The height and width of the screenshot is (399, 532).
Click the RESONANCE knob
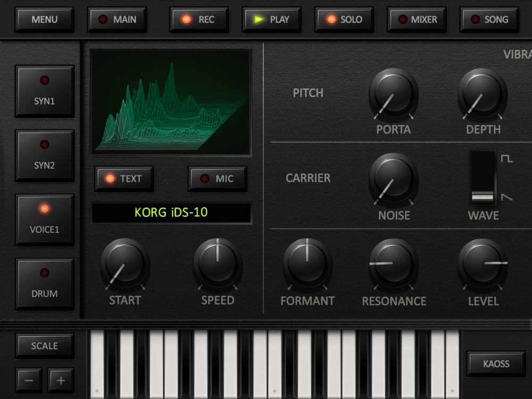click(394, 264)
